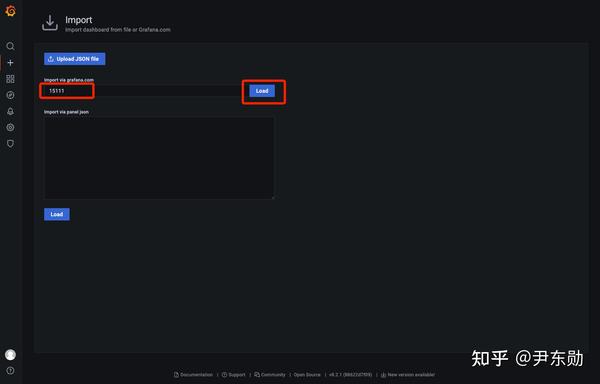Click the Import page title text
This screenshot has width=600, height=384.
78,20
